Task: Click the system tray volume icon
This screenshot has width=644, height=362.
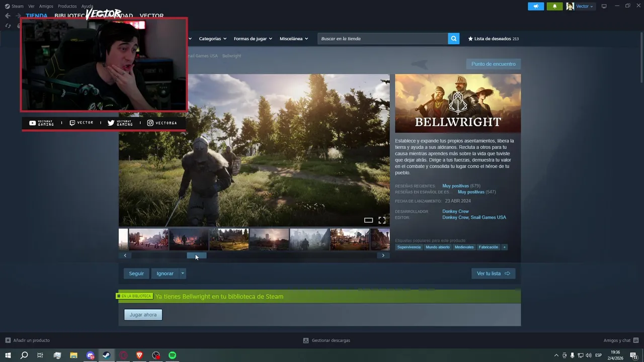Action: 588,355
